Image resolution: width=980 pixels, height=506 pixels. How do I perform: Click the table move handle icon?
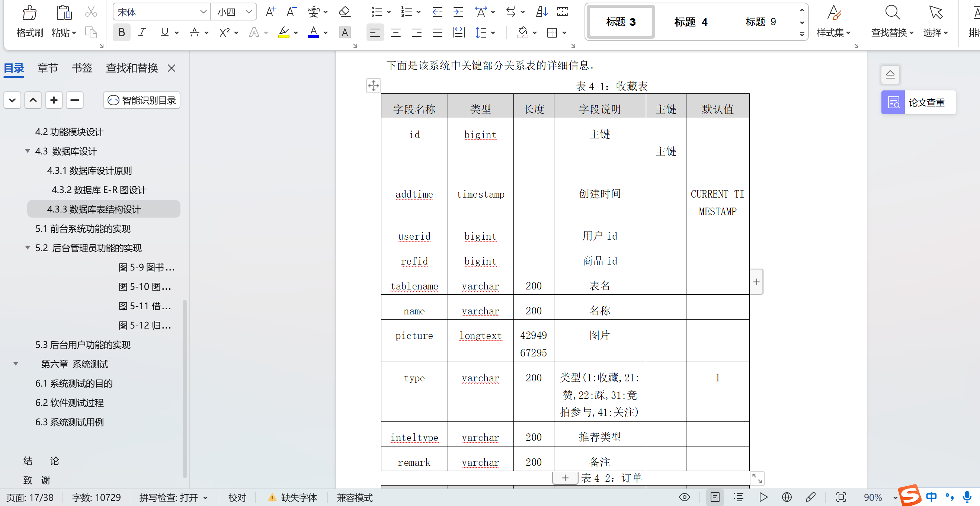tap(373, 85)
